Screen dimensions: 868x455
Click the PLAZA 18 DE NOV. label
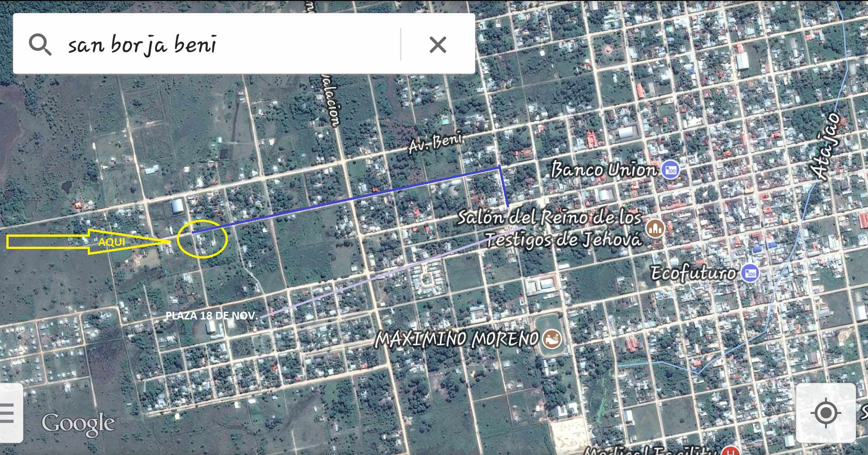[x=211, y=315]
